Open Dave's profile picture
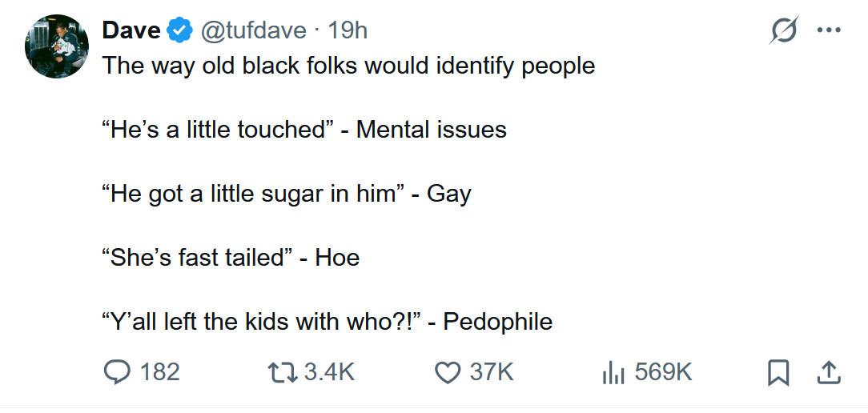Viewport: 868px width, 413px height. [x=56, y=46]
